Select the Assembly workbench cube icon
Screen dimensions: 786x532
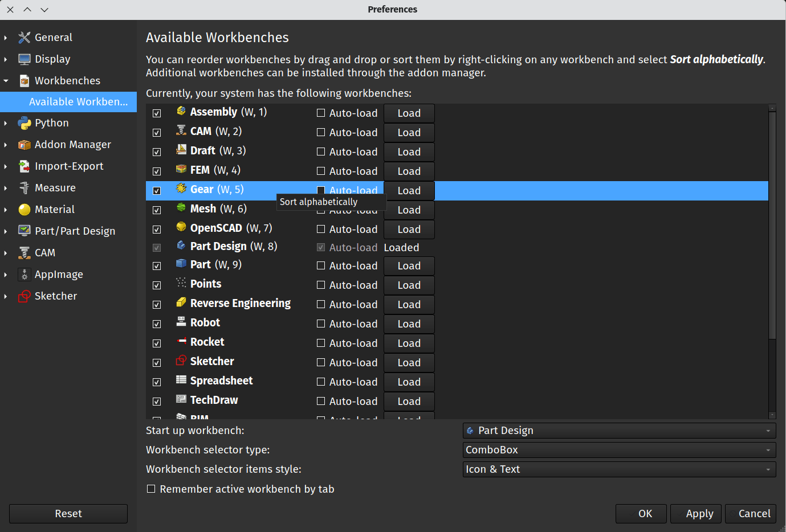[x=181, y=112]
